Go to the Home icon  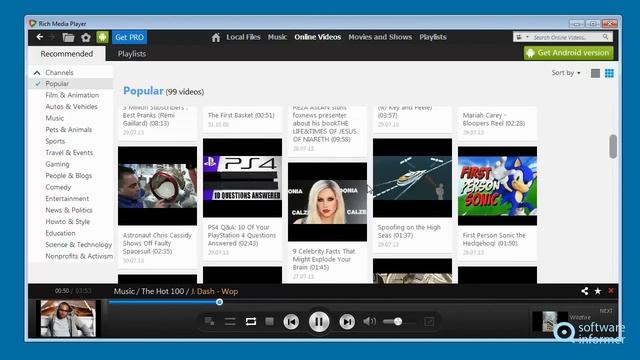pyautogui.click(x=216, y=38)
